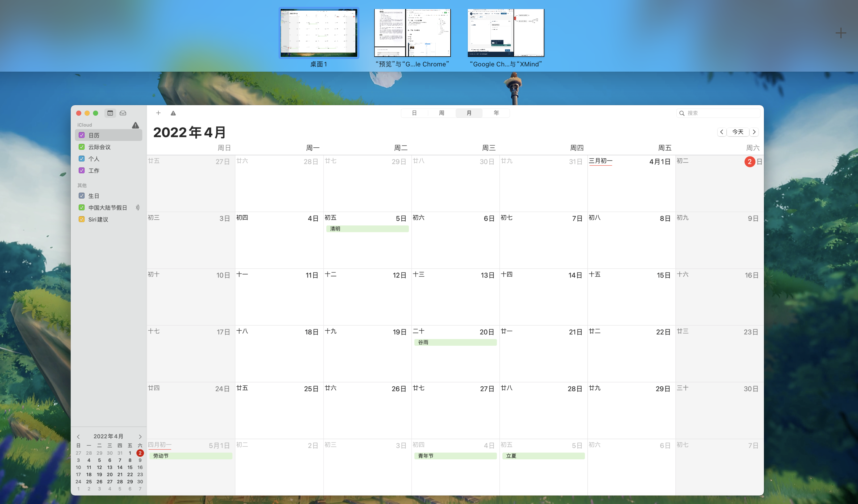Add a new desktop space with plus
The image size is (858, 504).
(841, 33)
